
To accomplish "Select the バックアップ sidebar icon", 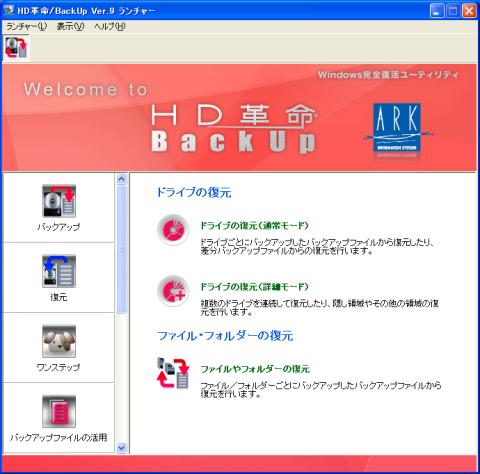I will (x=59, y=201).
